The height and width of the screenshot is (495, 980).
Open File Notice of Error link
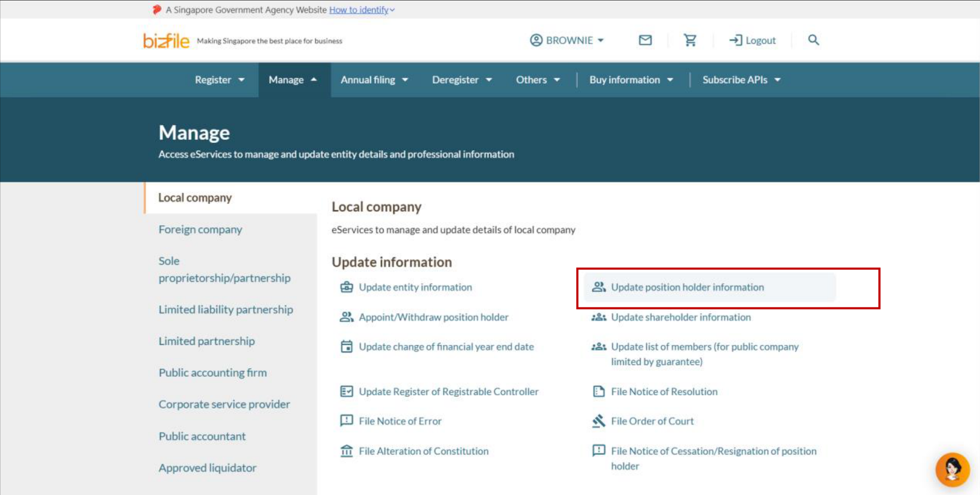(x=400, y=421)
